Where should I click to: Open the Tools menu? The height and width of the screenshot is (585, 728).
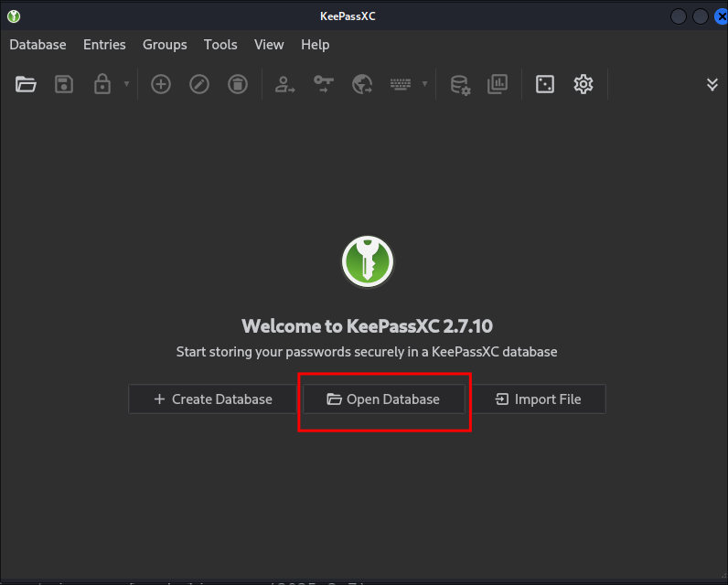[220, 45]
